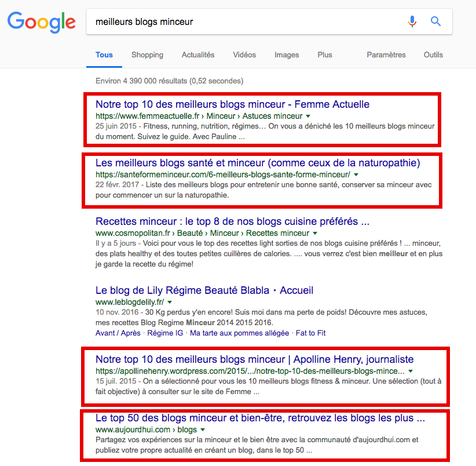Click the 'Environ 4 390 000 résultats' count text
The width and height of the screenshot is (476, 466).
tap(170, 81)
